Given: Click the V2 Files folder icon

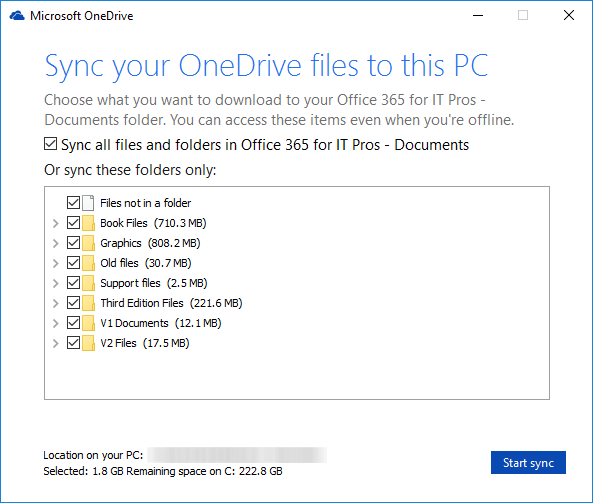Looking at the screenshot, I should pos(88,343).
